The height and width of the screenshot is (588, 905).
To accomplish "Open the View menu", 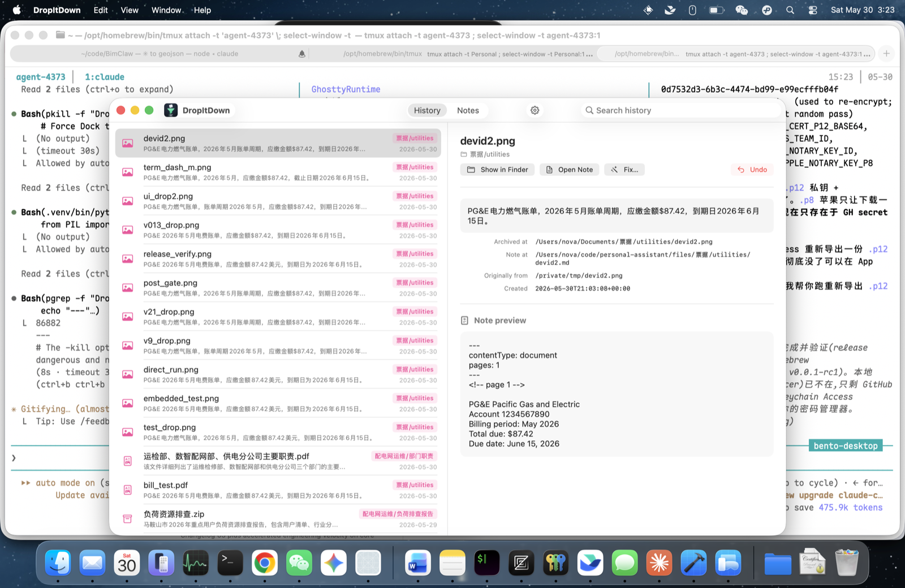I will (130, 10).
